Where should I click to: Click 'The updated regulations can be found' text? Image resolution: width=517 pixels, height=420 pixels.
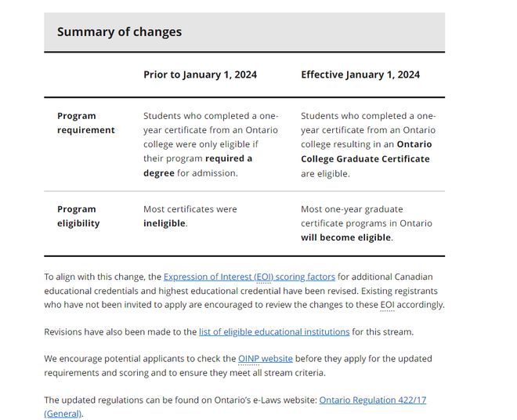click(x=180, y=400)
